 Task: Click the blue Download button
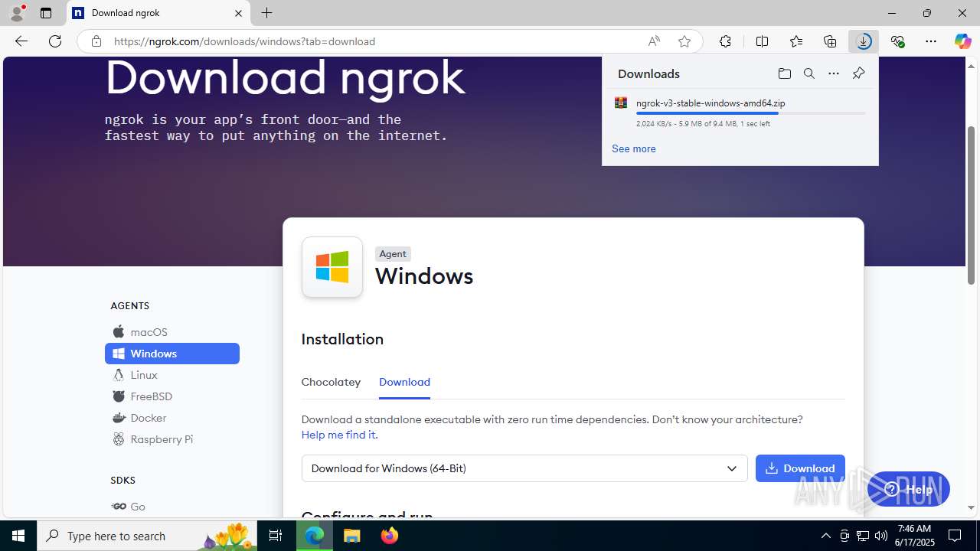pos(800,468)
